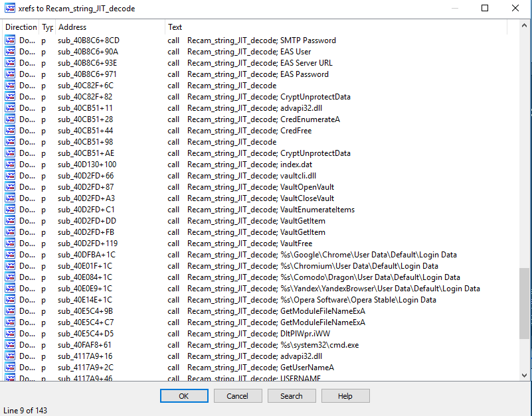532x416 pixels.
Task: Click the xref icon beside sub_40C82F+82
Action: tap(10, 96)
